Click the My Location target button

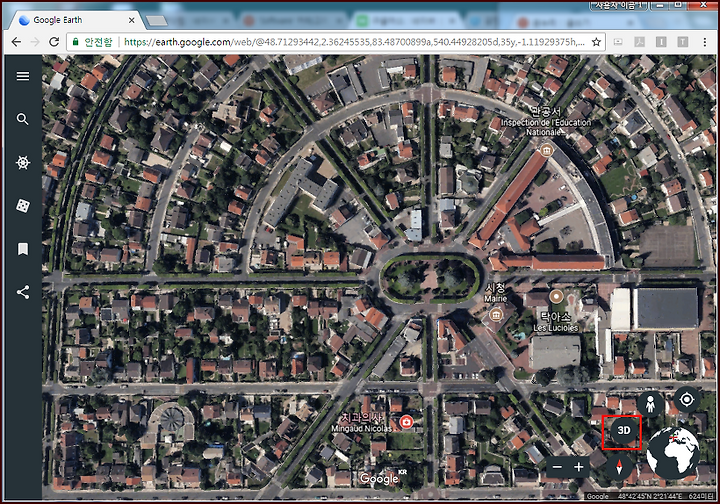[x=686, y=400]
